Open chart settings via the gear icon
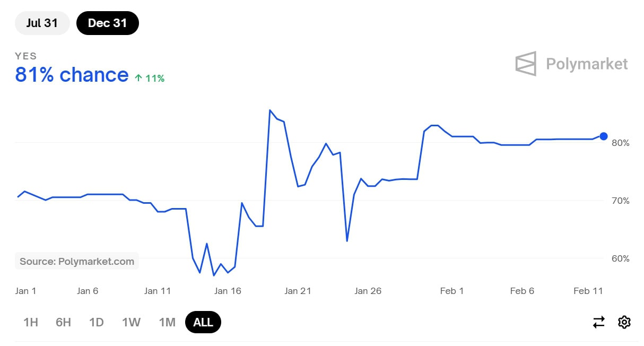The height and width of the screenshot is (346, 644). (x=624, y=322)
